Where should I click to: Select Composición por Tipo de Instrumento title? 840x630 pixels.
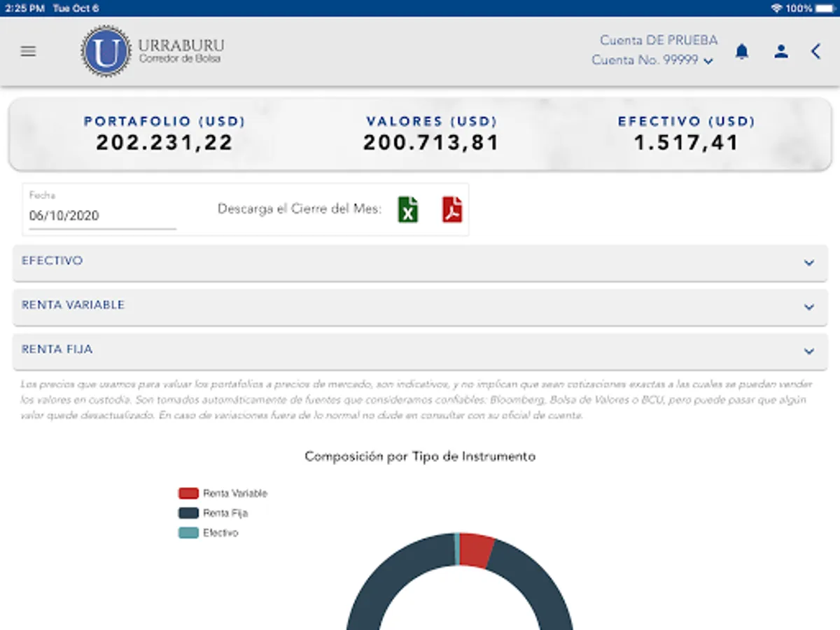pos(420,456)
